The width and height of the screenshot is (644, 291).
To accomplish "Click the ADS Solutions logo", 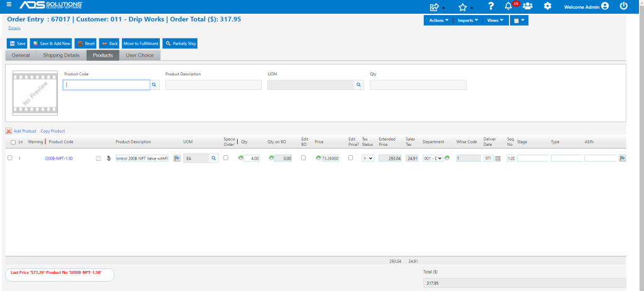I will pos(51,5).
